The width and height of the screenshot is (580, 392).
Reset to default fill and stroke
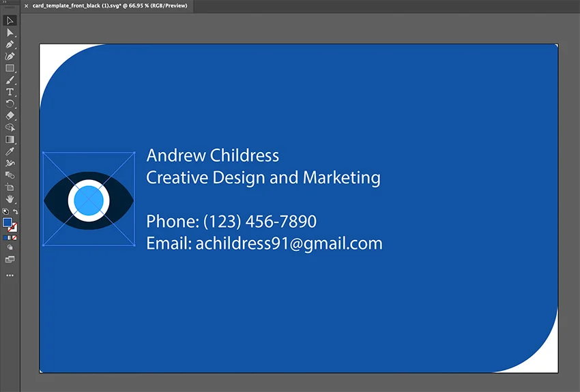(5, 211)
